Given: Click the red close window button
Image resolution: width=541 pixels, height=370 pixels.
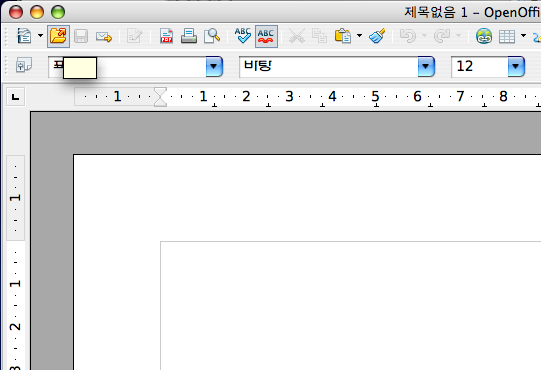Looking at the screenshot, I should coord(16,12).
